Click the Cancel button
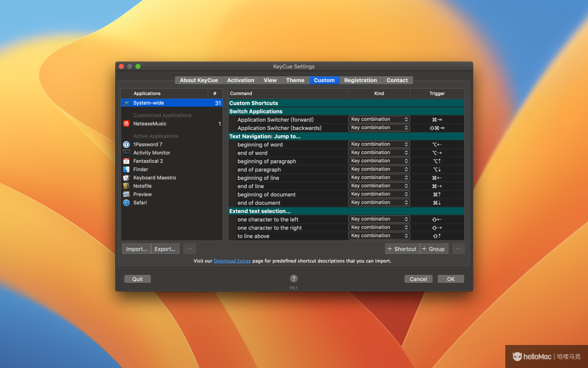Screen dimensions: 588x368 coord(418,279)
